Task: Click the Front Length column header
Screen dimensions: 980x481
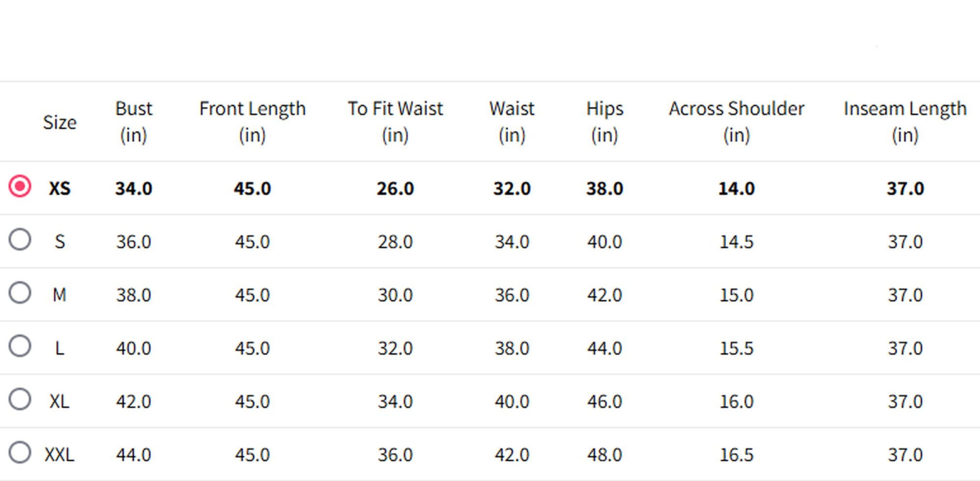Action: click(252, 122)
